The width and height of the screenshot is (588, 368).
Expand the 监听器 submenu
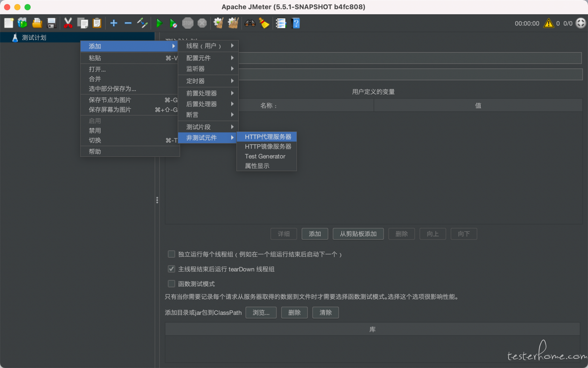(208, 69)
